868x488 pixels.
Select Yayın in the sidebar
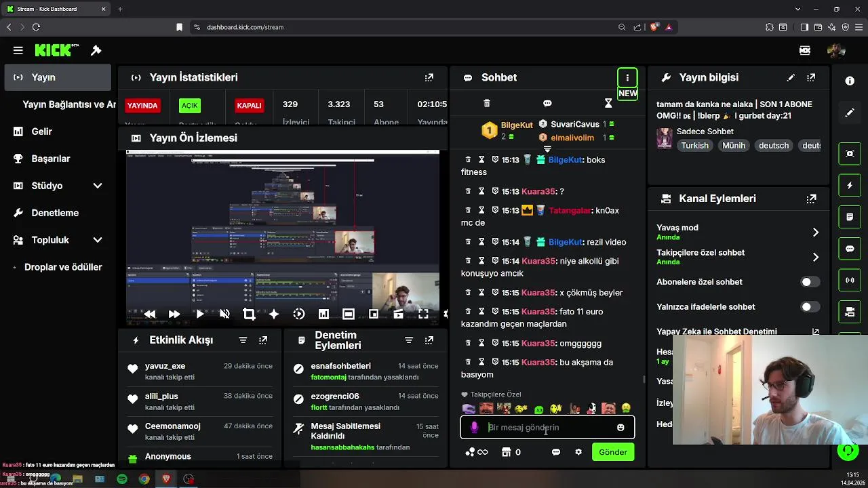58,77
